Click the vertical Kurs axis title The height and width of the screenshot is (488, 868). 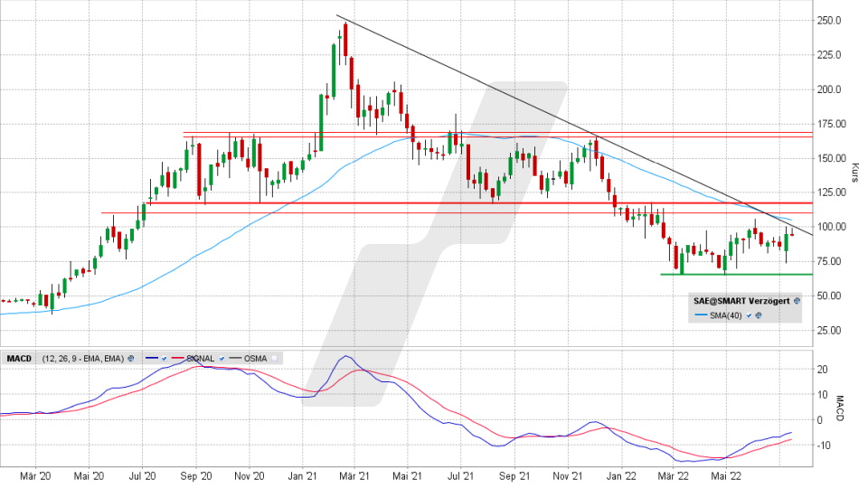(x=855, y=172)
